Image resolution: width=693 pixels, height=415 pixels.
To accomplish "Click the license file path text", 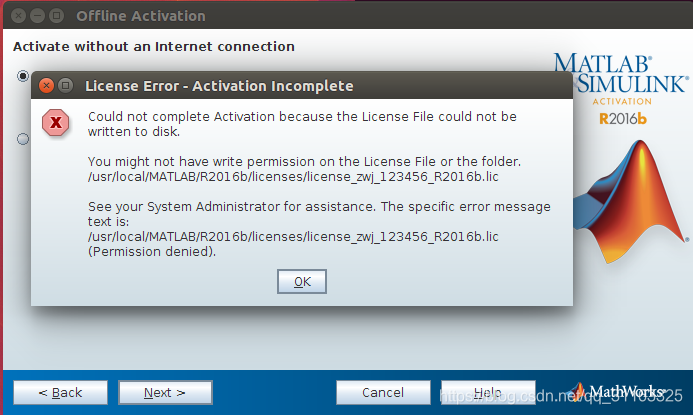I will coord(293,176).
